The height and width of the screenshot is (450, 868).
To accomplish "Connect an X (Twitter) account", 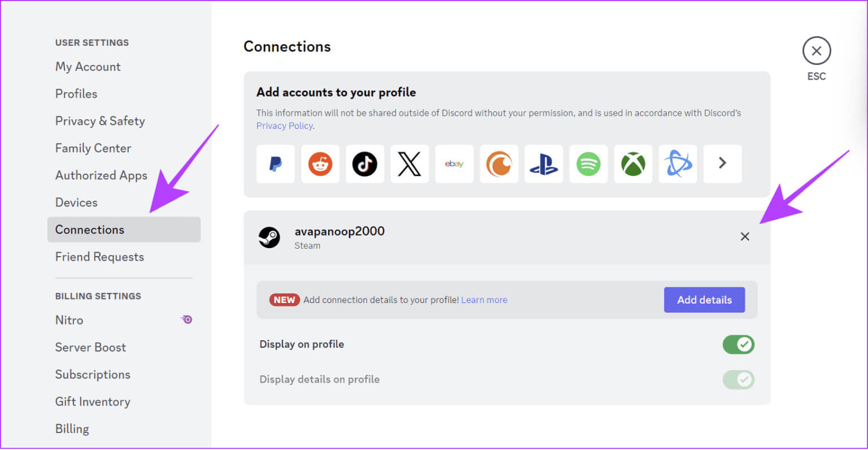I will point(410,164).
